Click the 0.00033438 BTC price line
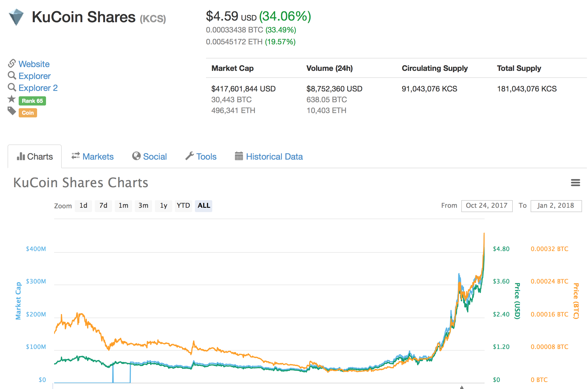The height and width of the screenshot is (389, 588). pos(251,30)
